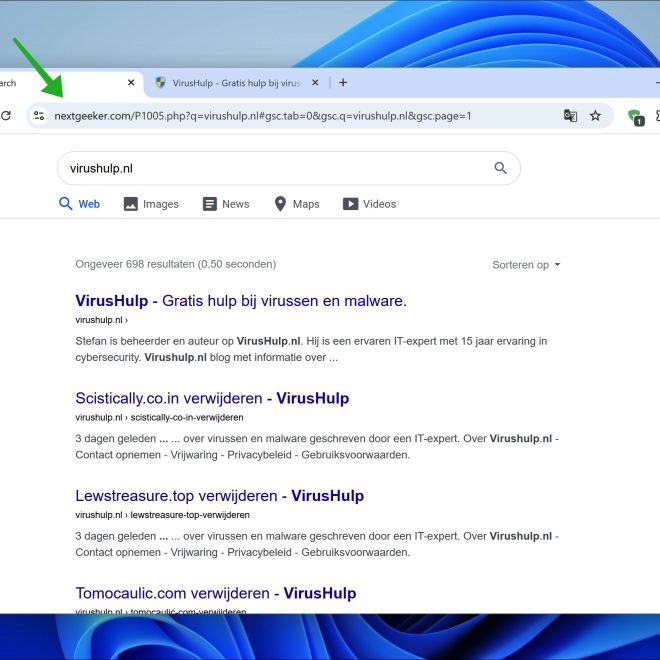Click the virushulp.nl › scistically-co-in-verwijderen URL
This screenshot has height=660, width=660.
pos(160,418)
